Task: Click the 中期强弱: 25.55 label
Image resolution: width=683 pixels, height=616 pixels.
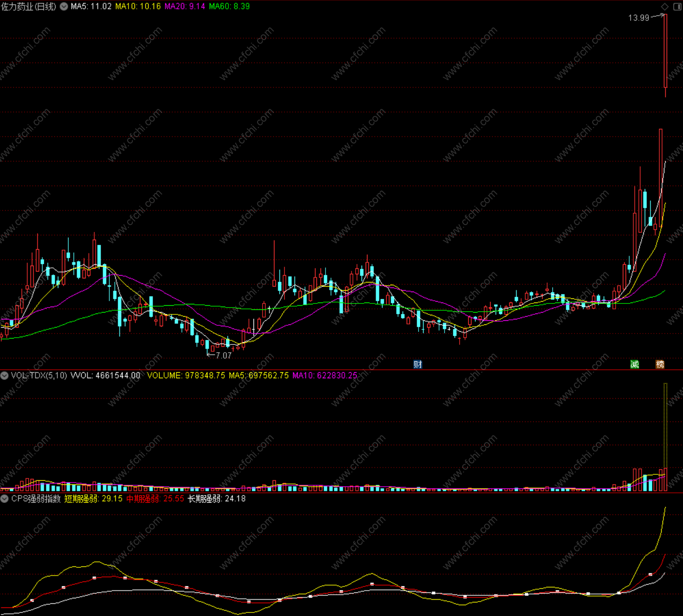Action: pos(155,498)
